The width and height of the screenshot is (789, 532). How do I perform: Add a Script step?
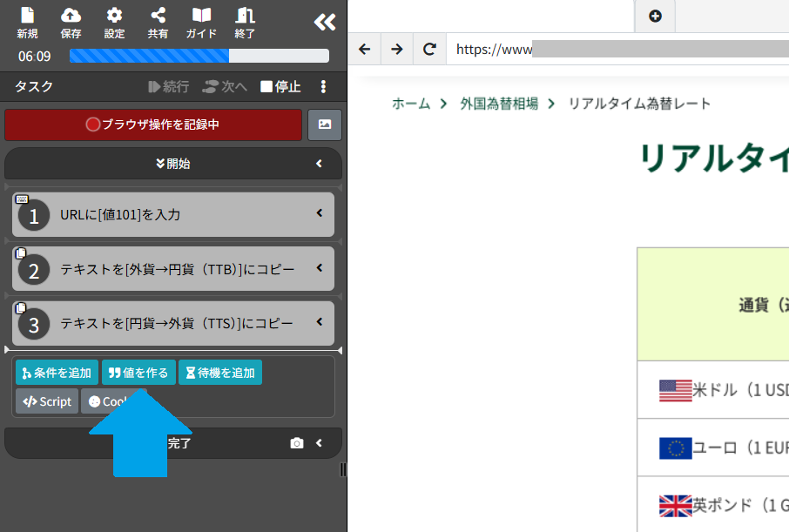[x=46, y=401]
